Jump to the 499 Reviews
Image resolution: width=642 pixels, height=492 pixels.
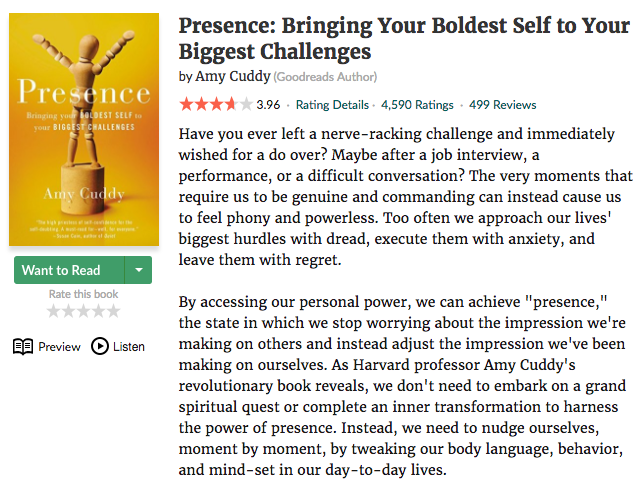[x=502, y=104]
